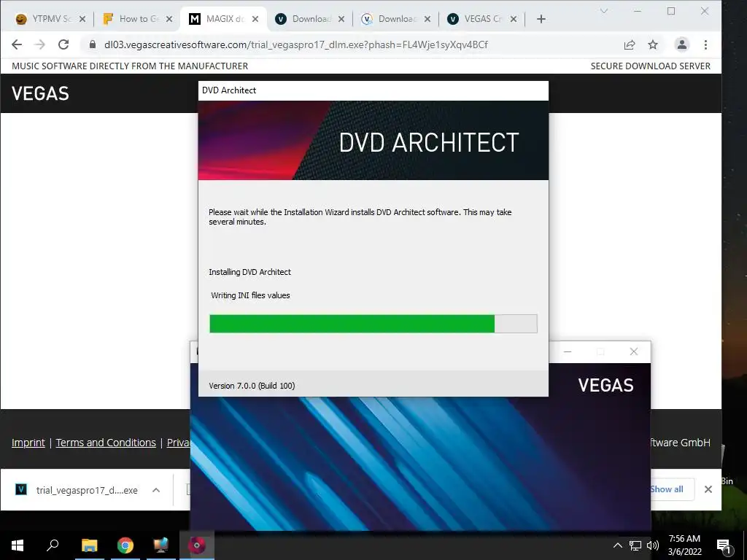Open the computer monitor taskbar app
This screenshot has width=747, height=560.
tap(161, 545)
